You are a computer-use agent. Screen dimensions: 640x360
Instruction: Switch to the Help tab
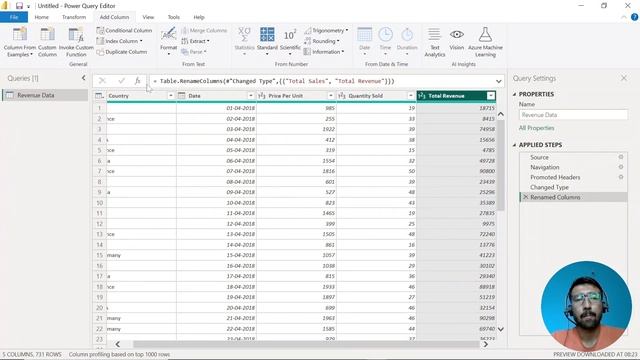(199, 17)
